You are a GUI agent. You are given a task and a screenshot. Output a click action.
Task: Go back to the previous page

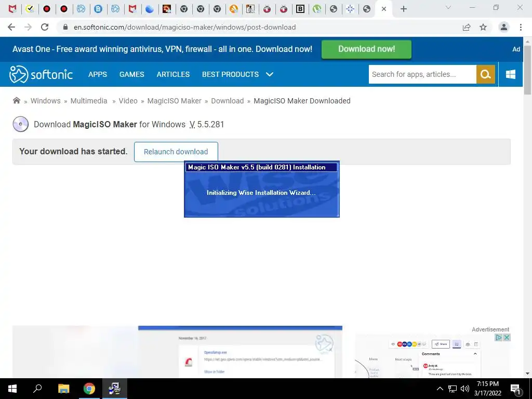11,27
